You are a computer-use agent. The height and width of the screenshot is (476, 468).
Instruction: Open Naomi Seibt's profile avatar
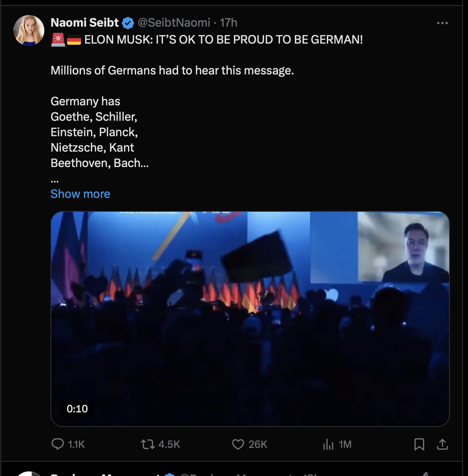coord(29,30)
